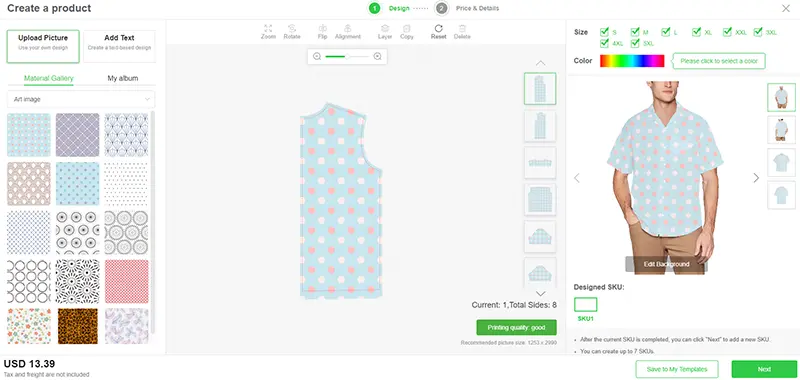Use the Flip tool icon

[322, 29]
